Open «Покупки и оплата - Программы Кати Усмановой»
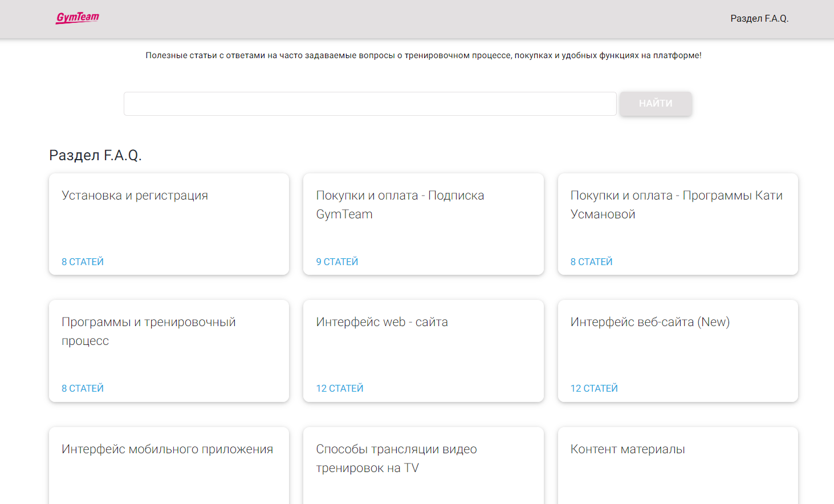Viewport: 834px width, 504px height. 677,204
